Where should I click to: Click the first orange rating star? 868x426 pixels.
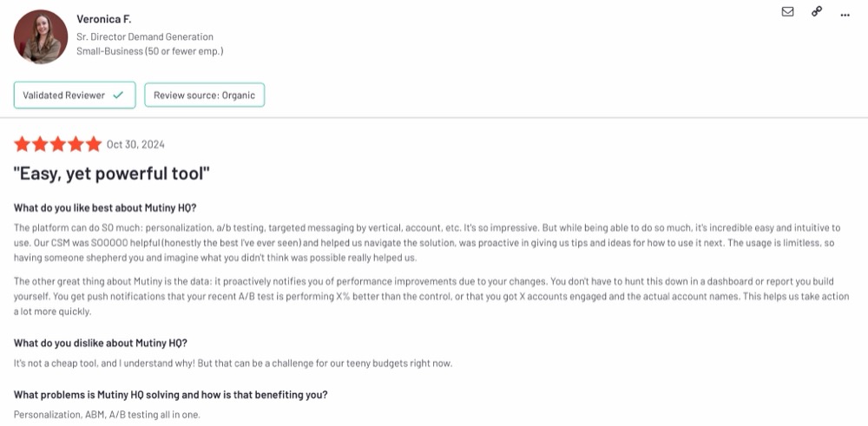click(x=23, y=144)
